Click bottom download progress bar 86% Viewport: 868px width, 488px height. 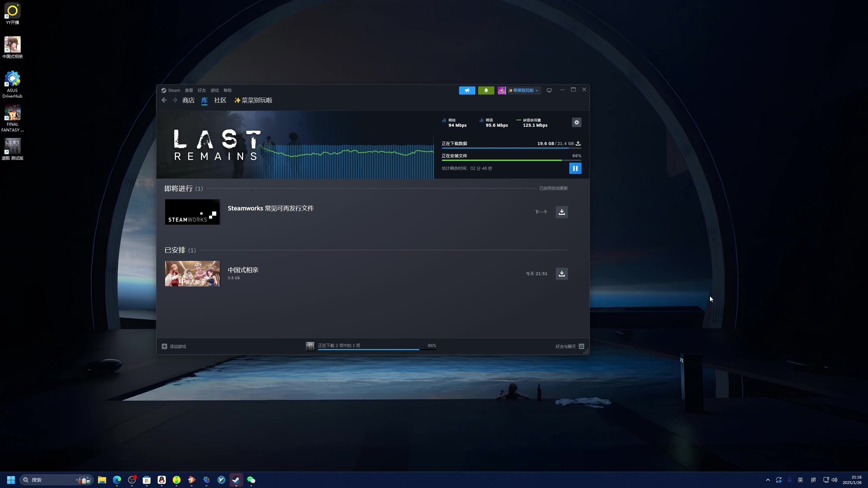[377, 349]
